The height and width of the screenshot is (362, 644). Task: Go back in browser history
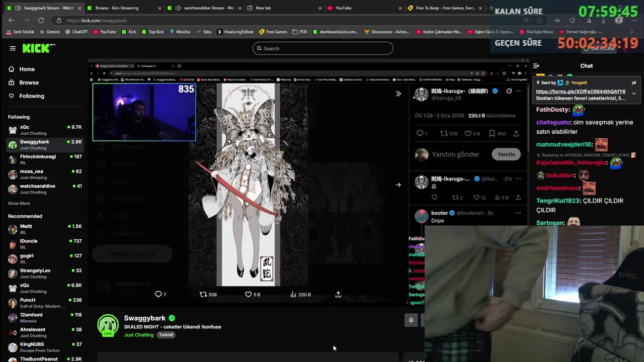pyautogui.click(x=12, y=21)
